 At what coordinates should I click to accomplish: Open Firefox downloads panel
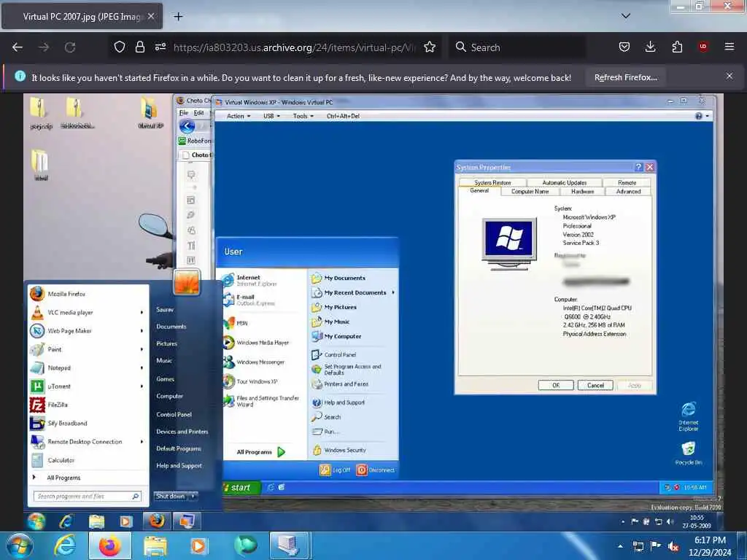coord(650,47)
